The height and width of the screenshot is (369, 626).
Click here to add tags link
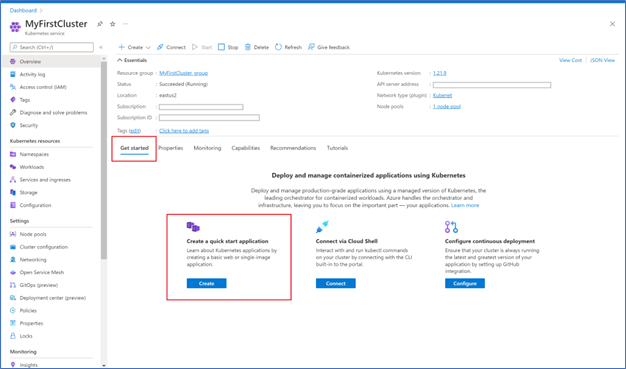184,131
